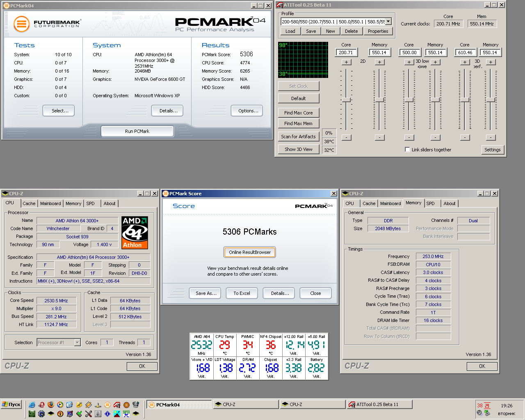The width and height of the screenshot is (525, 420).
Task: Click the ATITool title bar icon
Action: [x=279, y=5]
